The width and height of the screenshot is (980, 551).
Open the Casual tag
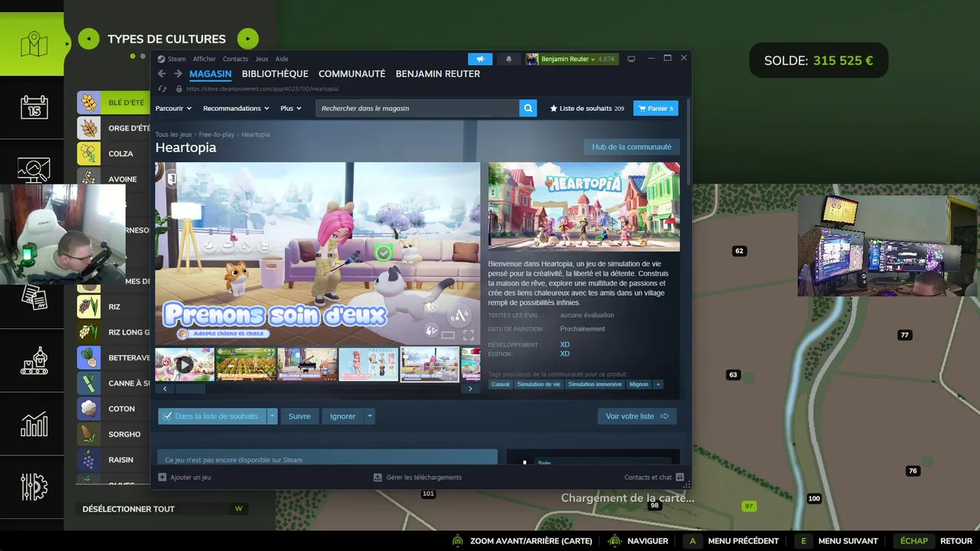pyautogui.click(x=501, y=384)
